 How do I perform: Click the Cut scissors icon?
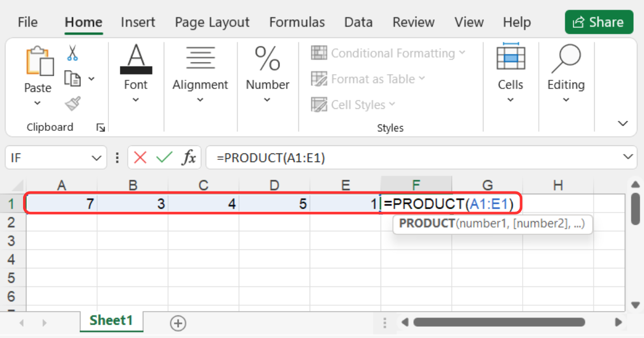(x=72, y=53)
